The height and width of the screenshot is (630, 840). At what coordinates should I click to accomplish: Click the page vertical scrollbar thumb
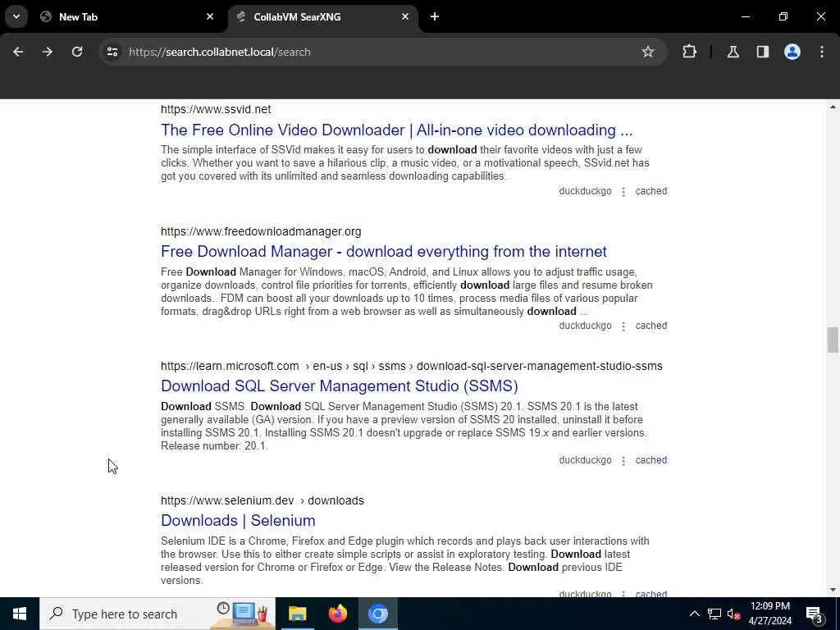click(x=833, y=340)
